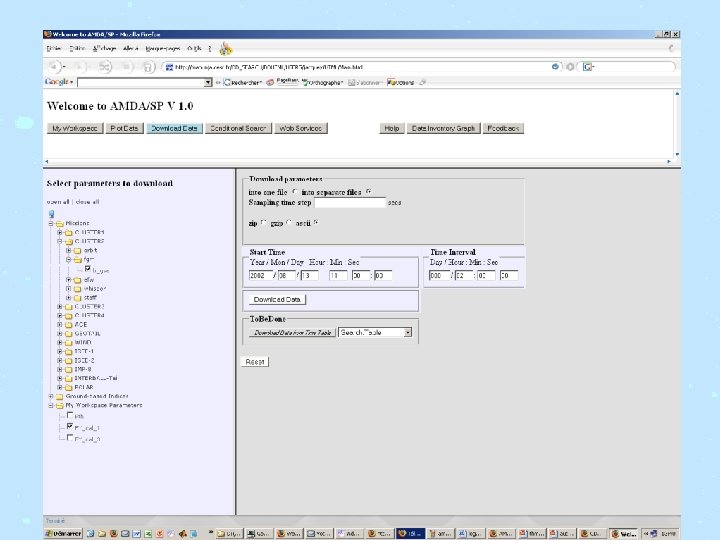Collapse the fgm subfolder node

68,259
